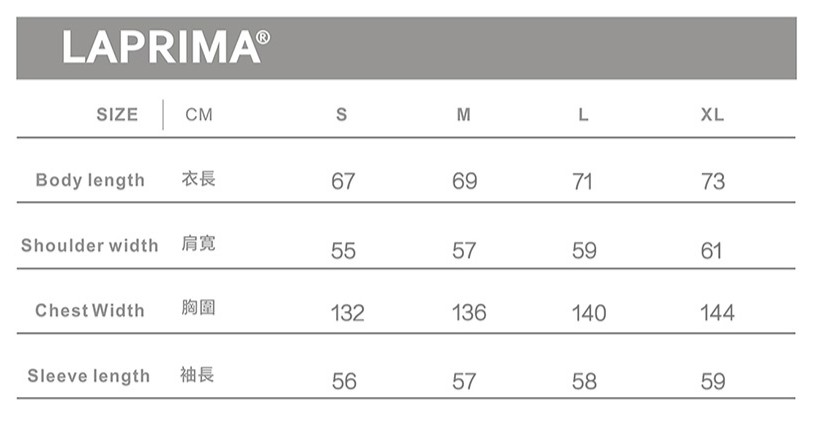This screenshot has height=427, width=815.
Task: Click the Body length row label
Action: pyautogui.click(x=90, y=180)
